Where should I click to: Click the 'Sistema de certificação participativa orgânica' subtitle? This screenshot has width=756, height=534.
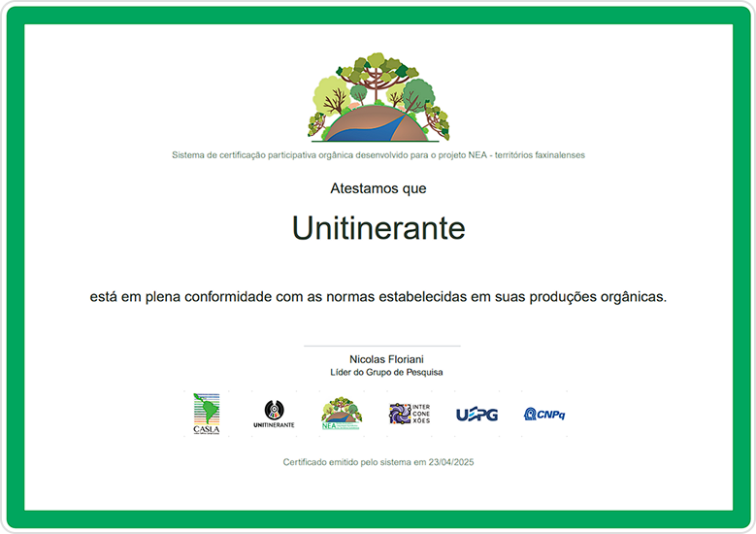378,155
